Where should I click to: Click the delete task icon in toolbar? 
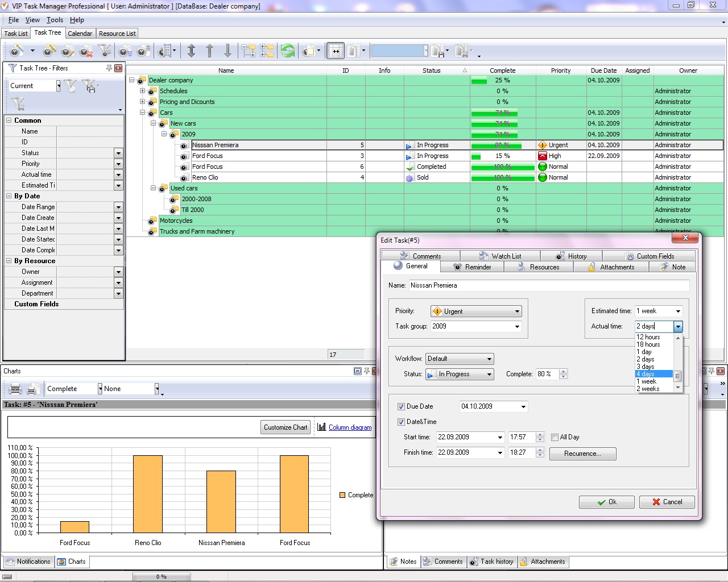86,51
